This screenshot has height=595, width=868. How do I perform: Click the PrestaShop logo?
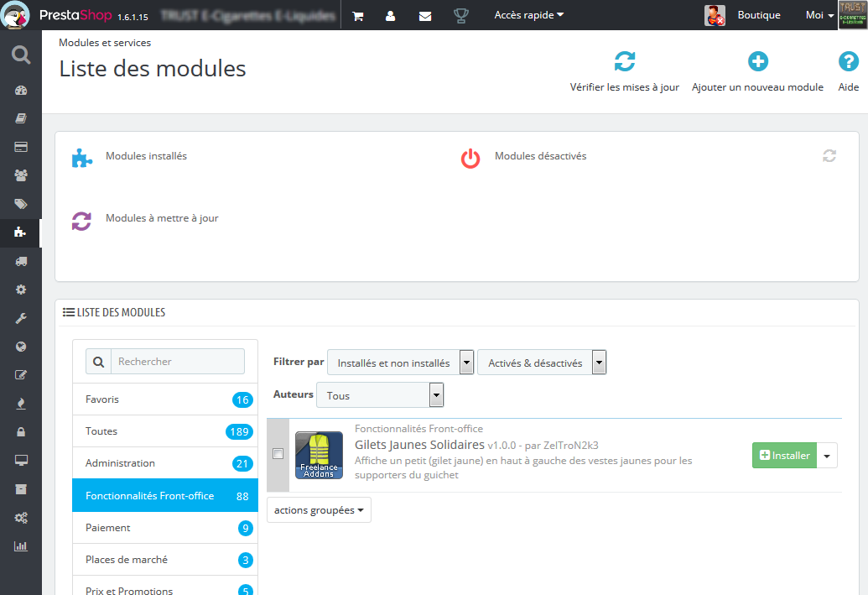tap(75, 15)
